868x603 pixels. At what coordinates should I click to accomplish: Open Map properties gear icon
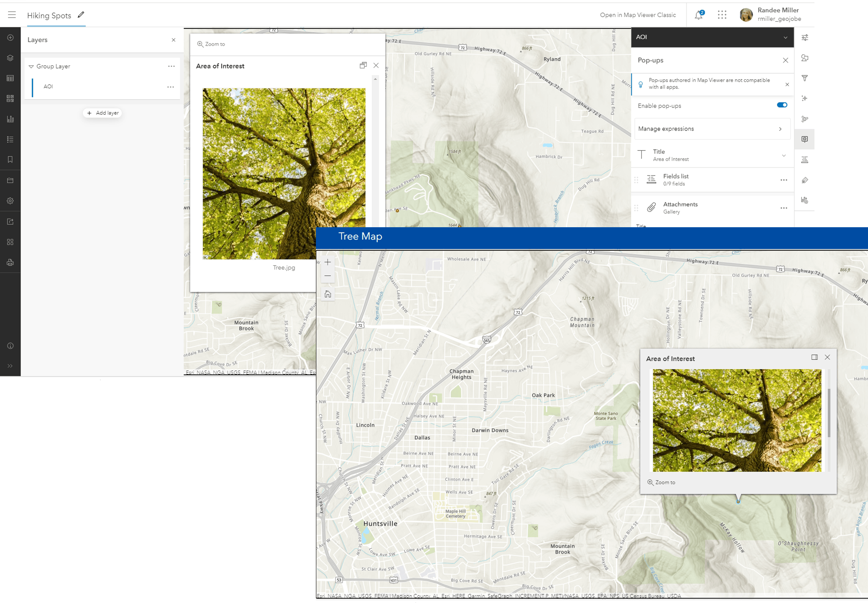tap(10, 201)
